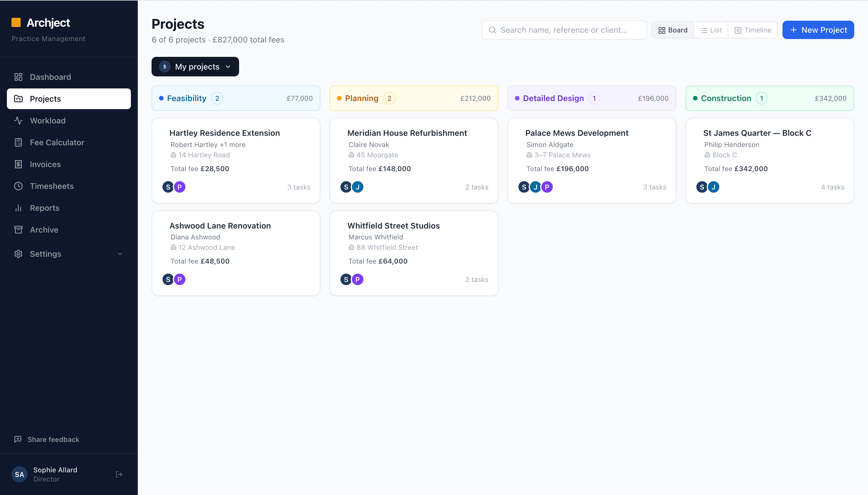Open the My projects filter dropdown

(x=195, y=66)
